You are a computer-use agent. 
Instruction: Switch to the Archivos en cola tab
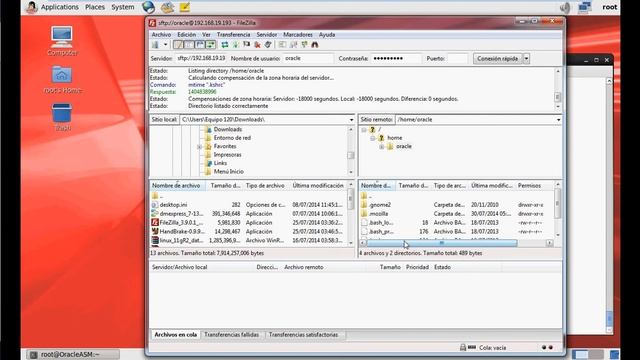[176, 335]
